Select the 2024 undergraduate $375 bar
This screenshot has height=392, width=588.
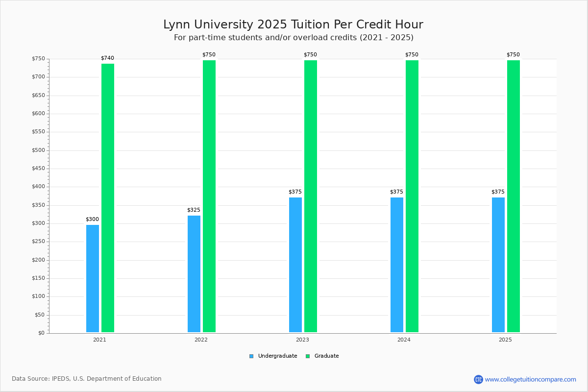click(x=397, y=265)
